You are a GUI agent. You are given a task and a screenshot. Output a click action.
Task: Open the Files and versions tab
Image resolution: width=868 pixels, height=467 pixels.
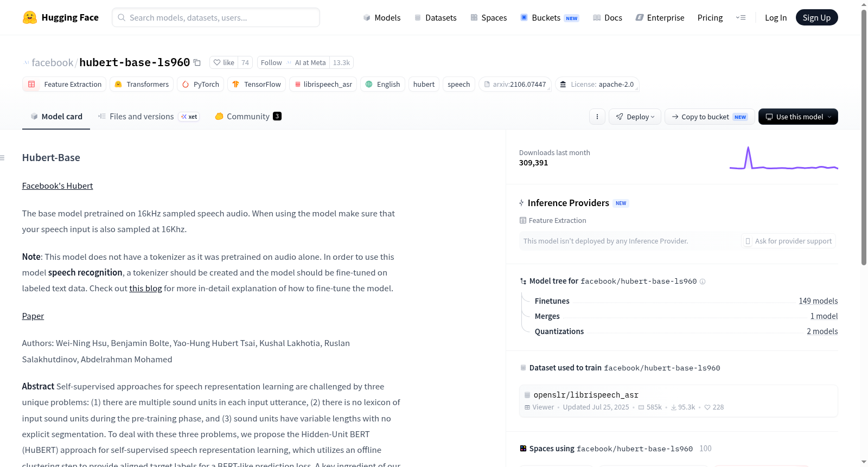[x=149, y=117]
